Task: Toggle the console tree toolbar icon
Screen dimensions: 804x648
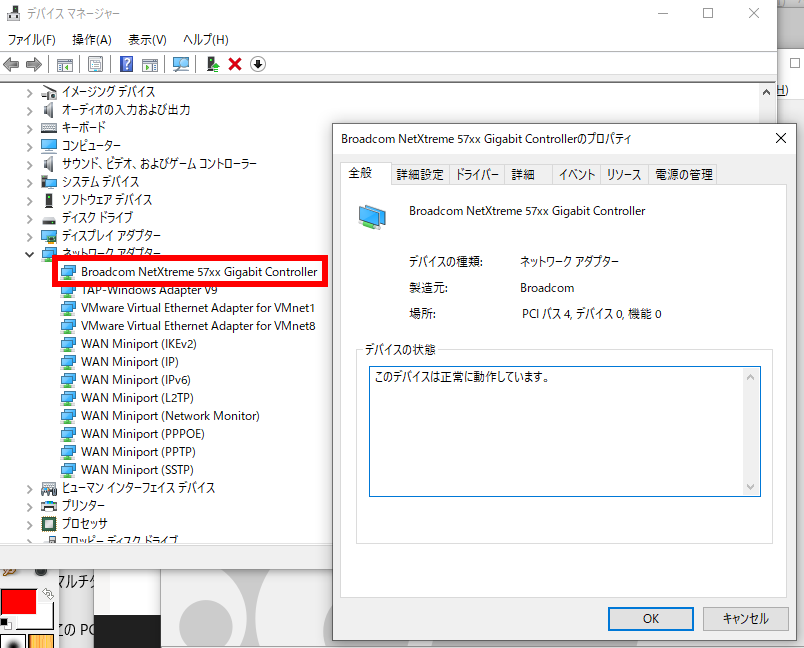Action: coord(65,65)
